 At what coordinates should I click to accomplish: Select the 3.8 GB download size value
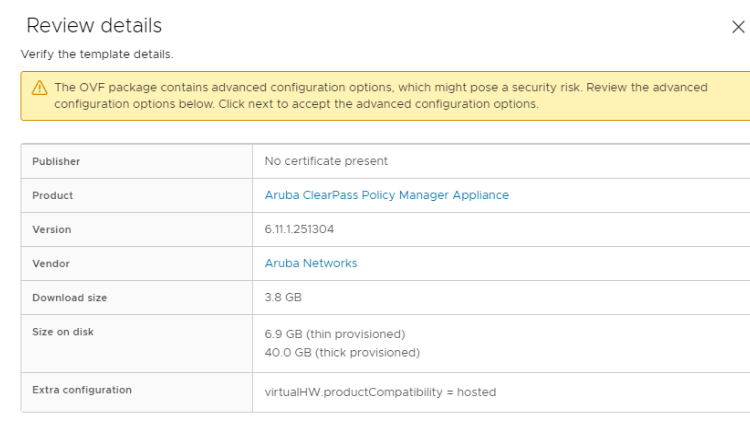[283, 297]
